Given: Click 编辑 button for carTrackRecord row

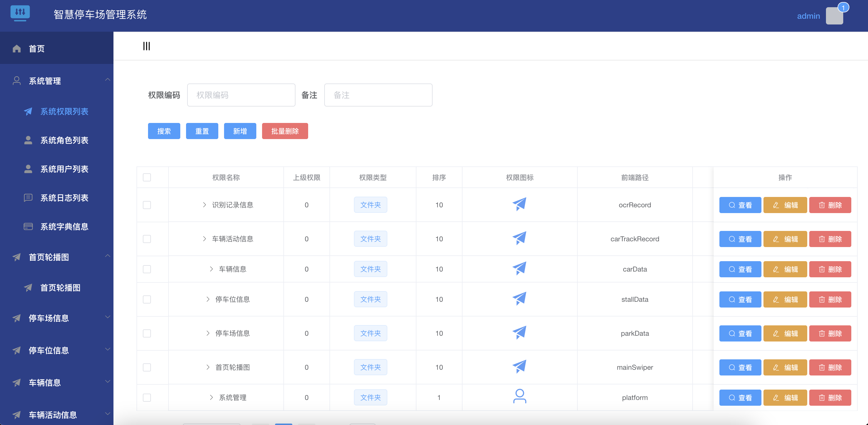Looking at the screenshot, I should pos(785,239).
